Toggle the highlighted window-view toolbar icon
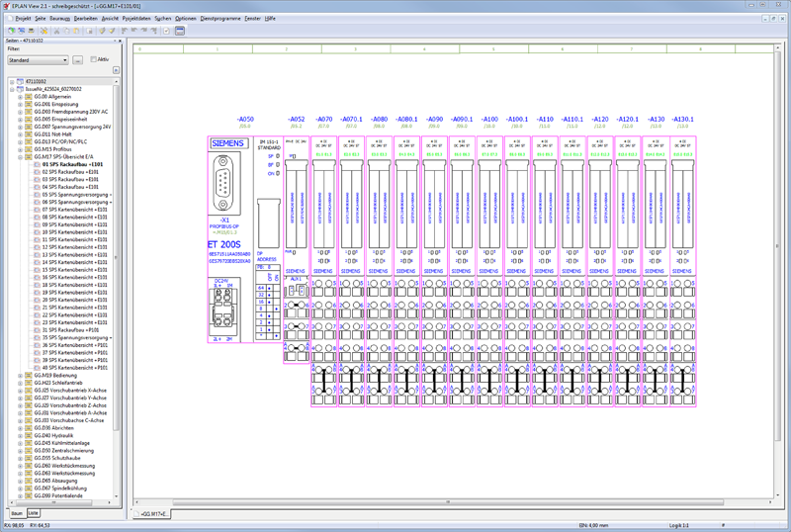791x532 pixels. pos(180,31)
